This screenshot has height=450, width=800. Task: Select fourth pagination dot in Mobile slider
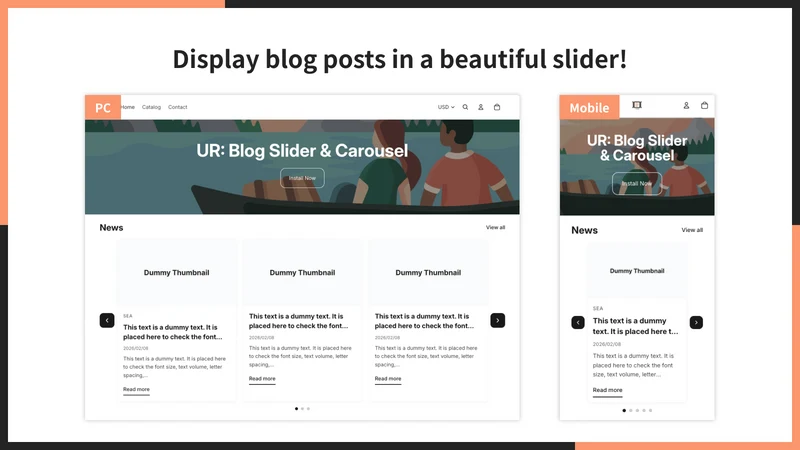coord(644,410)
